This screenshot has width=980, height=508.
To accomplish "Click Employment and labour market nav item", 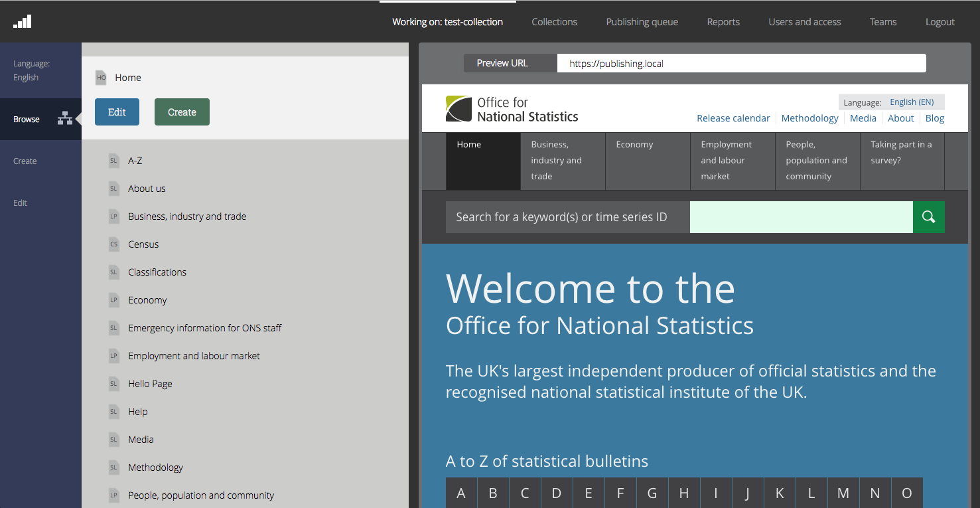I will coord(733,161).
